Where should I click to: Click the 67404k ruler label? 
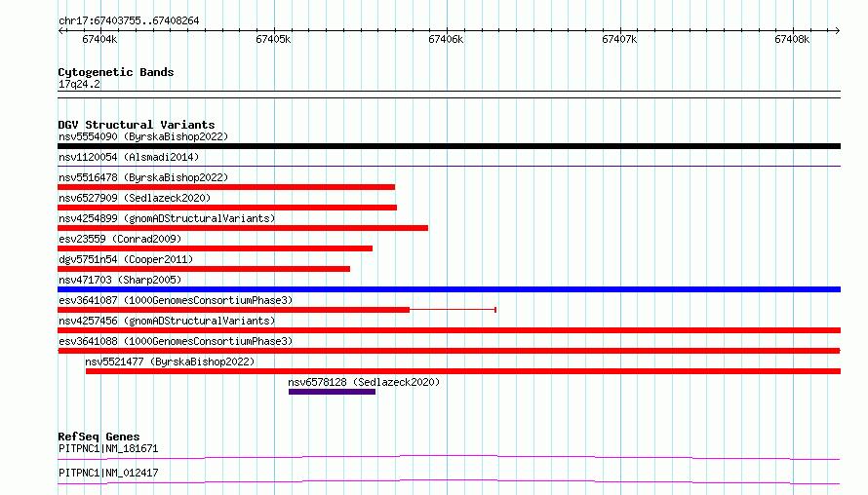tap(99, 39)
